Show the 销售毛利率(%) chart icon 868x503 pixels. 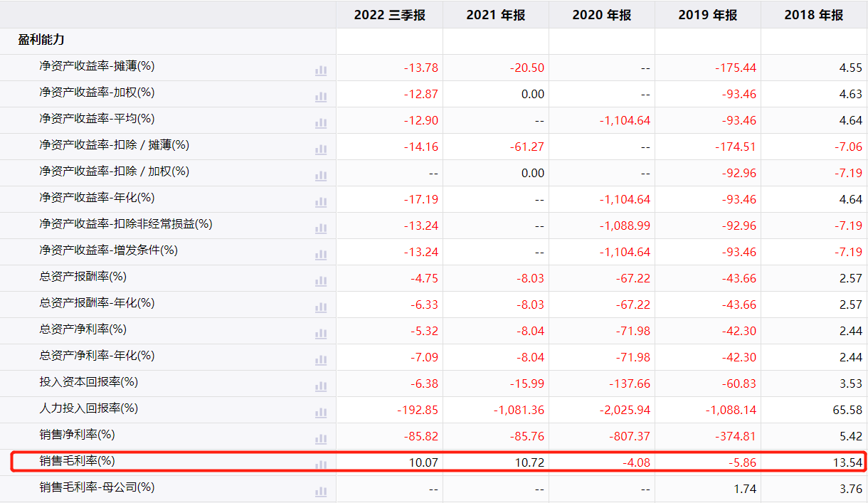(x=321, y=464)
